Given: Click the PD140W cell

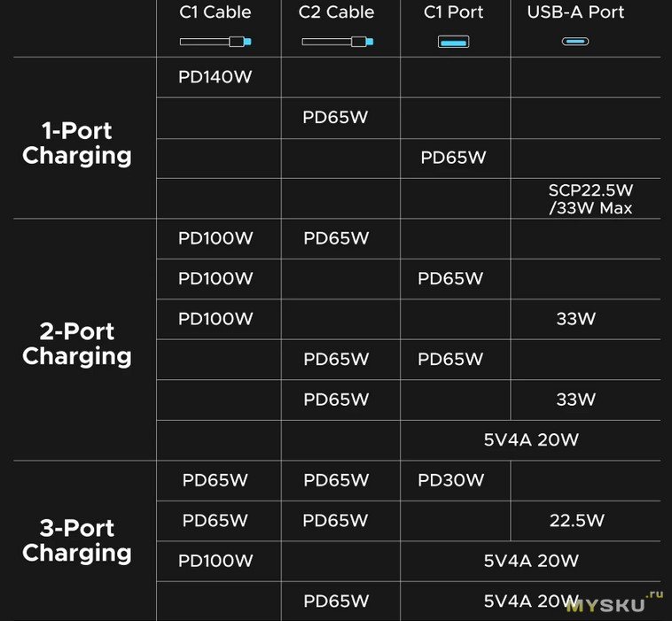Looking at the screenshot, I should (x=215, y=77).
